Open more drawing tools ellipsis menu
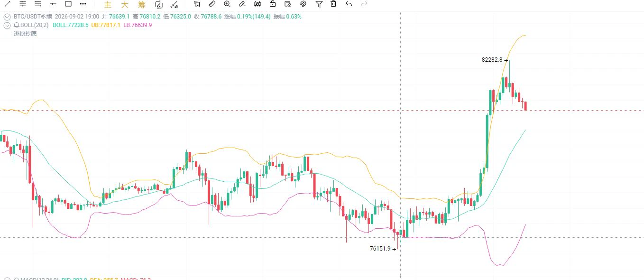 pyautogui.click(x=83, y=4)
